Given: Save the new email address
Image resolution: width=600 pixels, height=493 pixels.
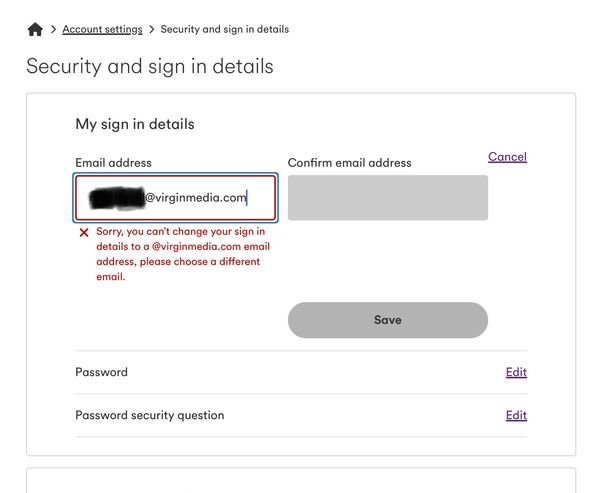Looking at the screenshot, I should [x=388, y=320].
